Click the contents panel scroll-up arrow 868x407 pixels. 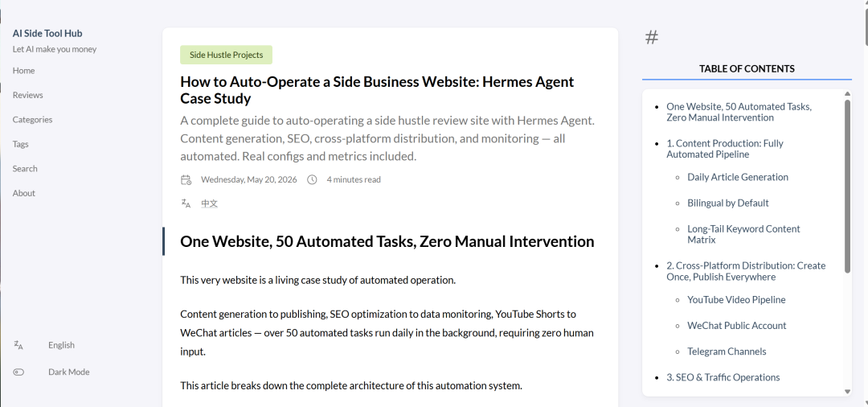847,93
